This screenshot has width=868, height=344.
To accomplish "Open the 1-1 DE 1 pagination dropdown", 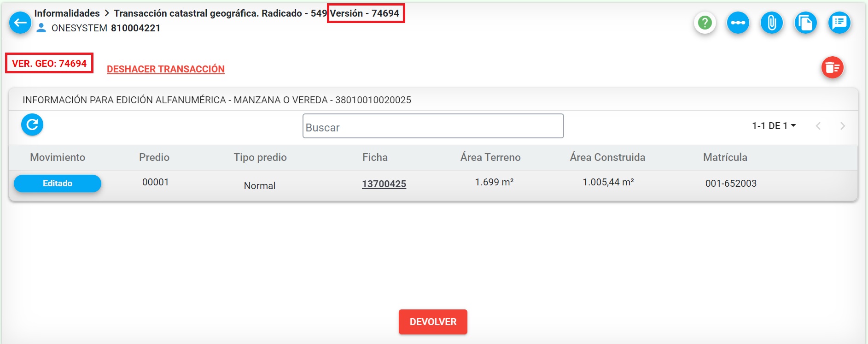I will (774, 126).
